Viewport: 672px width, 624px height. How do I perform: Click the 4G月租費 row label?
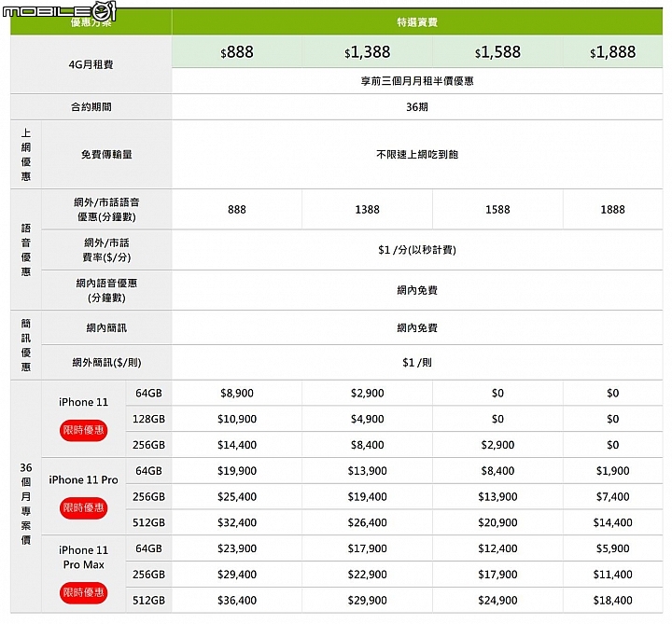click(91, 64)
